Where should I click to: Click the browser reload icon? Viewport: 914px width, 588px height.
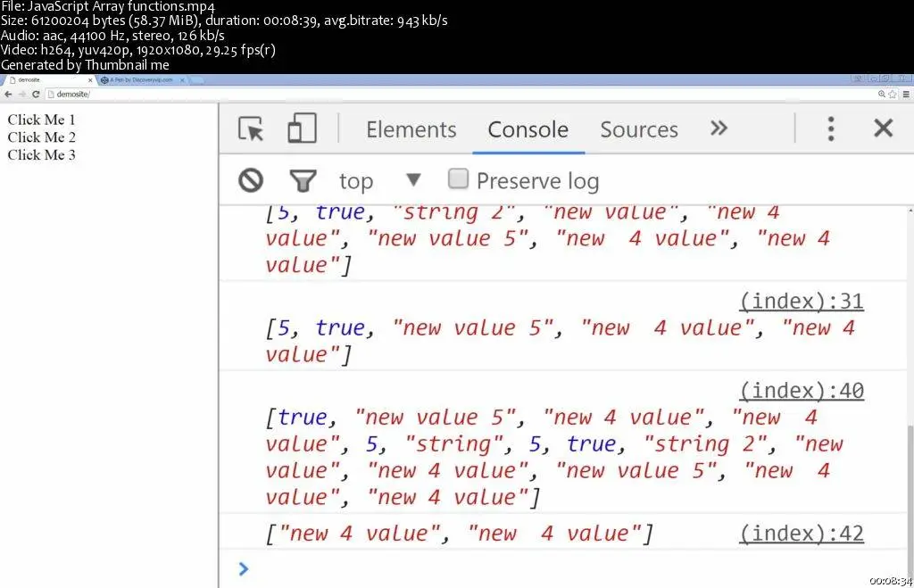point(36,94)
